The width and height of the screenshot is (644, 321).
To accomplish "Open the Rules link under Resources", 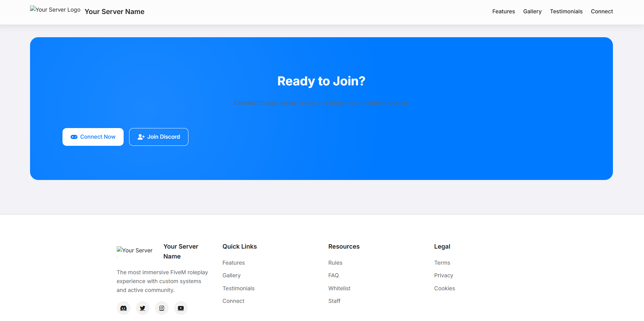I will pos(335,263).
